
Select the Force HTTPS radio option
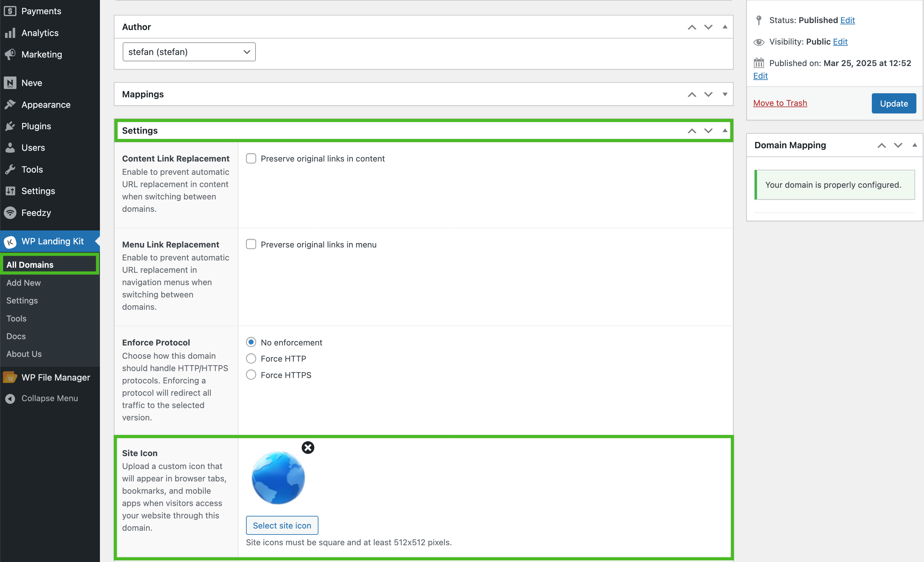click(251, 375)
